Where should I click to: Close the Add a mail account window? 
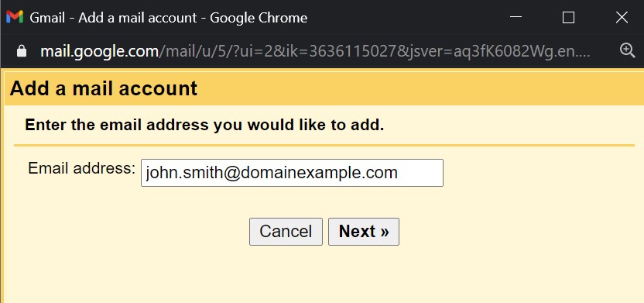tap(622, 17)
